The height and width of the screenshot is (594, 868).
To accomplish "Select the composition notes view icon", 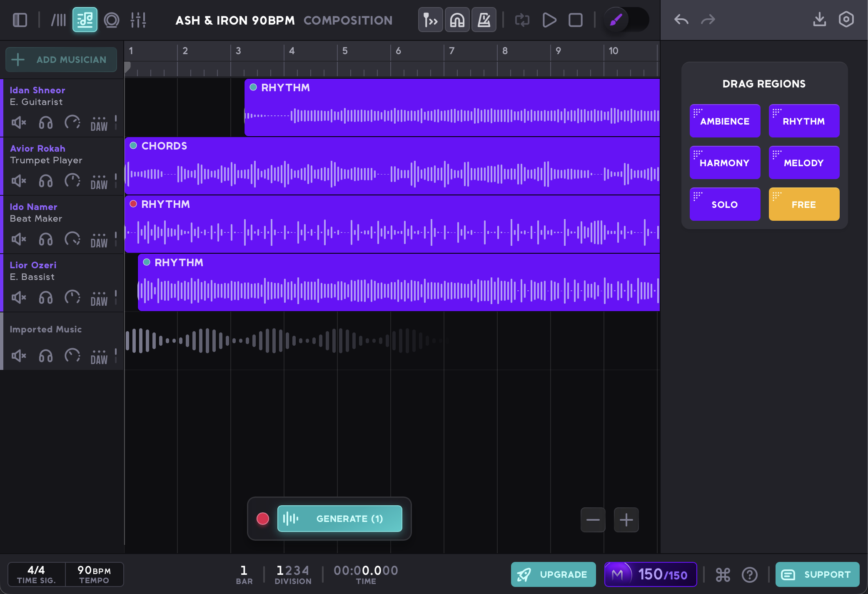I will tap(85, 19).
